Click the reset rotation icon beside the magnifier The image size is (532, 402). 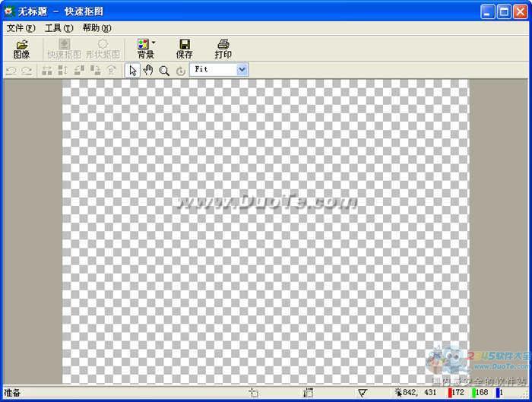(180, 70)
